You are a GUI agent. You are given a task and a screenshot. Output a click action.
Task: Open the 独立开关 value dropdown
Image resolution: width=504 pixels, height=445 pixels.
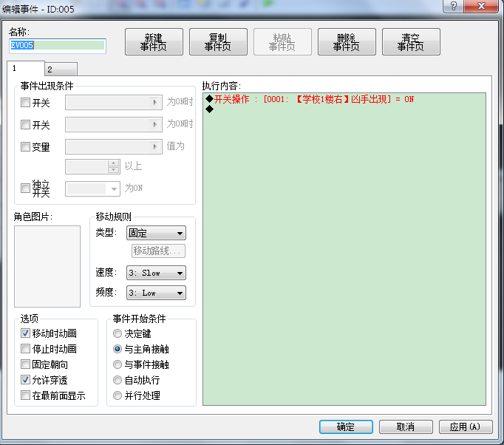(x=92, y=188)
